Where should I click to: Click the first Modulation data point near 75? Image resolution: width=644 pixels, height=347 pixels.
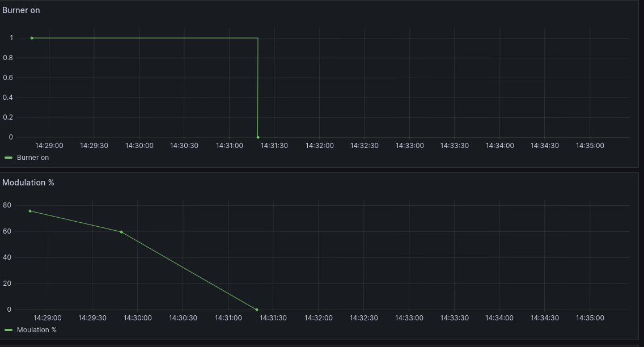pyautogui.click(x=30, y=211)
